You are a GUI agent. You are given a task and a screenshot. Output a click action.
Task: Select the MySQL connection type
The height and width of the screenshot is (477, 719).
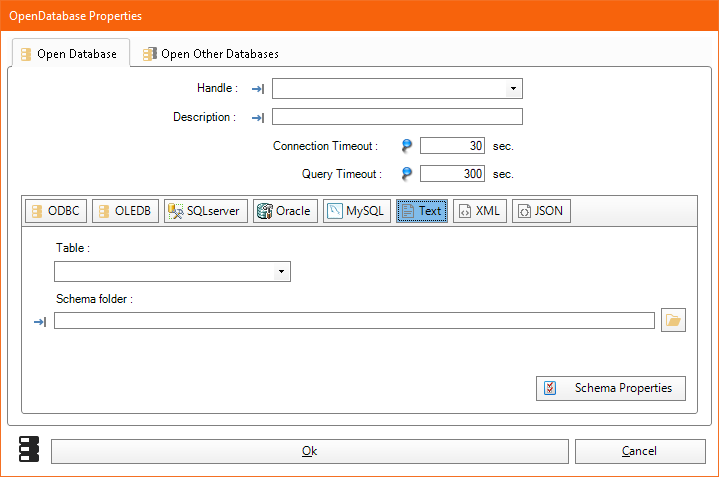(357, 211)
